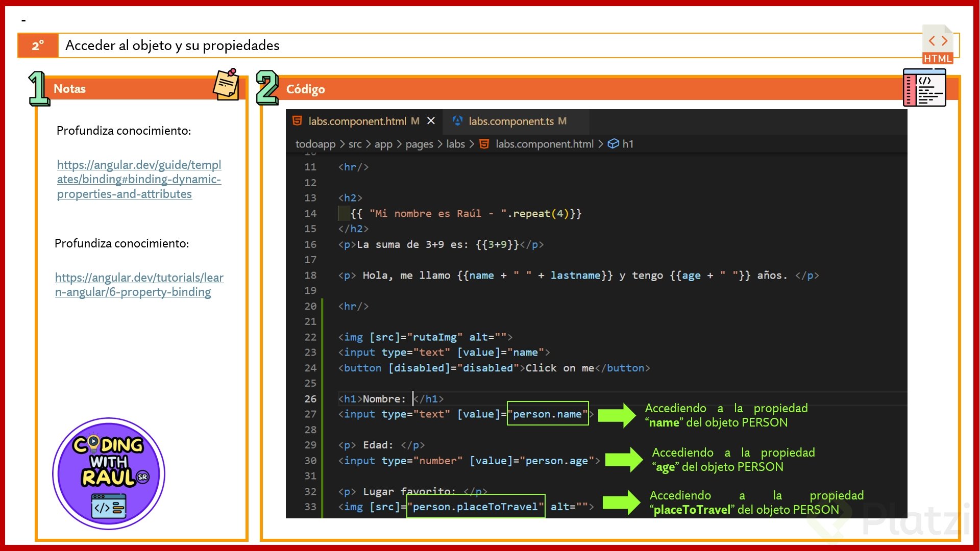Click the HTML file icon top right
The width and height of the screenshot is (980, 551).
[x=938, y=45]
